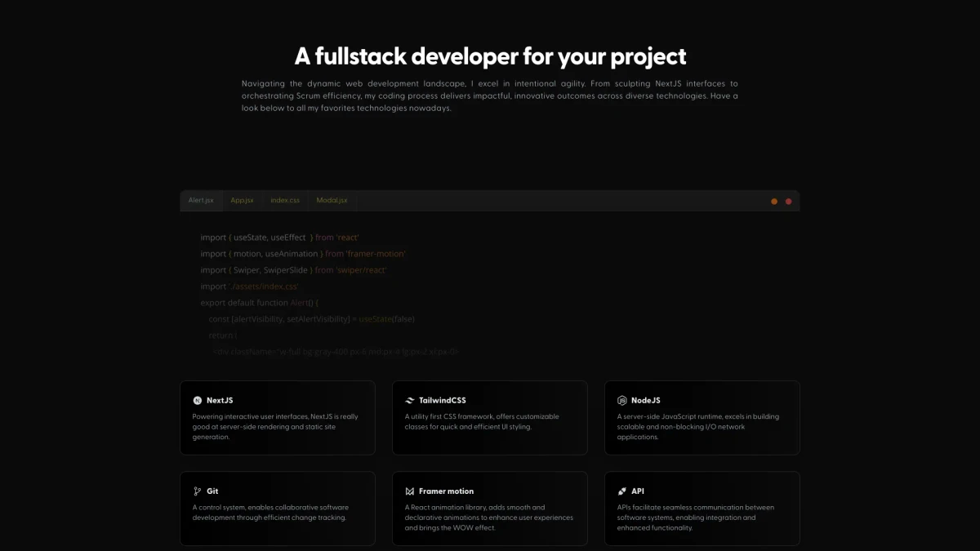980x551 pixels.
Task: Switch to the Modal.jsx tab
Action: [332, 200]
